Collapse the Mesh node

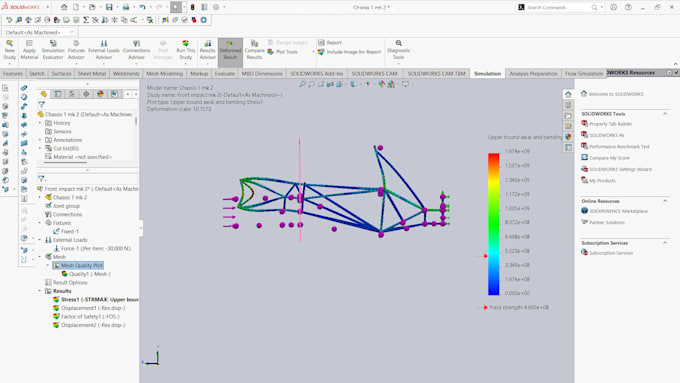click(40, 257)
